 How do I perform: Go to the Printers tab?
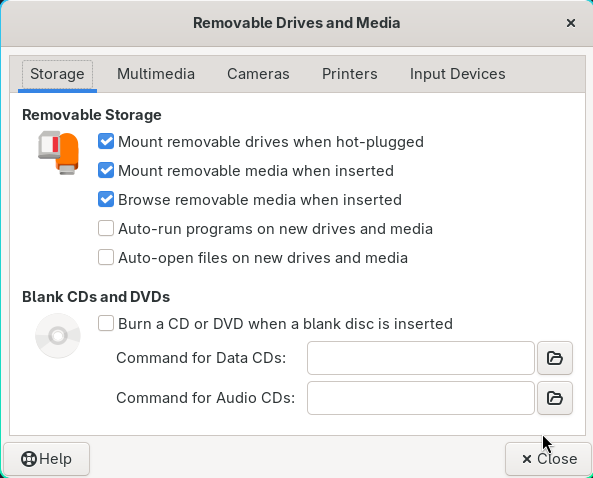[x=350, y=74]
